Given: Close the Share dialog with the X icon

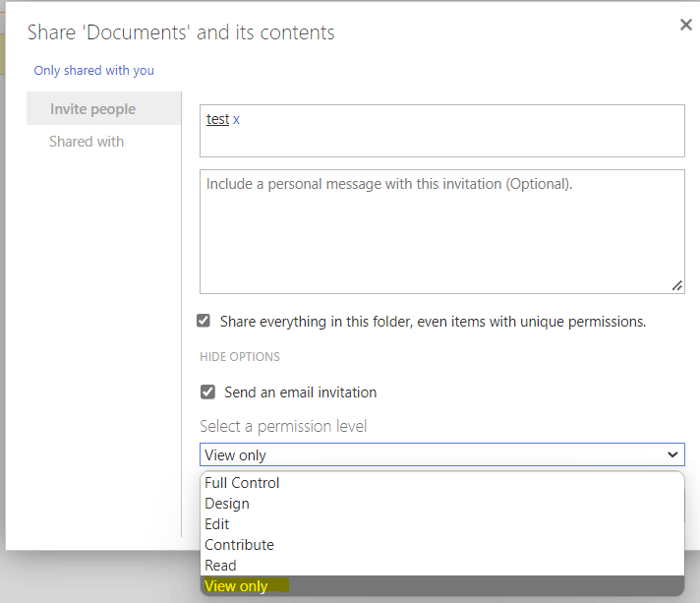Looking at the screenshot, I should coord(685,25).
